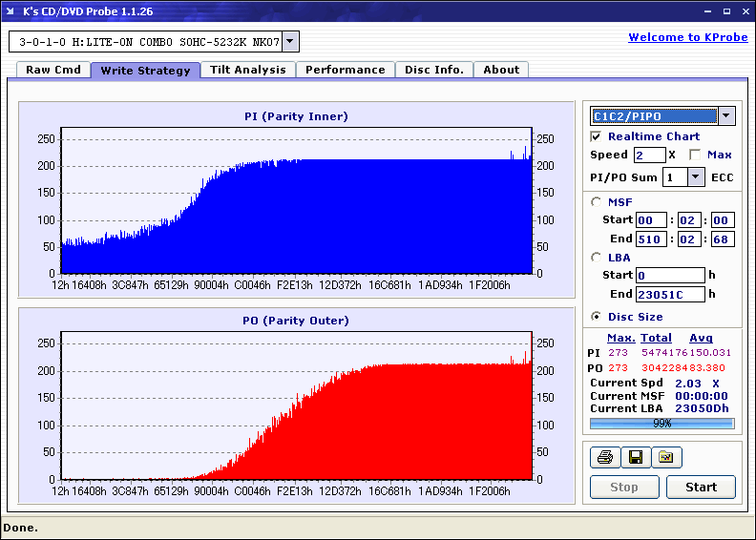Open the C1C2/PIPO test type dropdown
Image resolution: width=756 pixels, height=540 pixels.
click(x=726, y=115)
